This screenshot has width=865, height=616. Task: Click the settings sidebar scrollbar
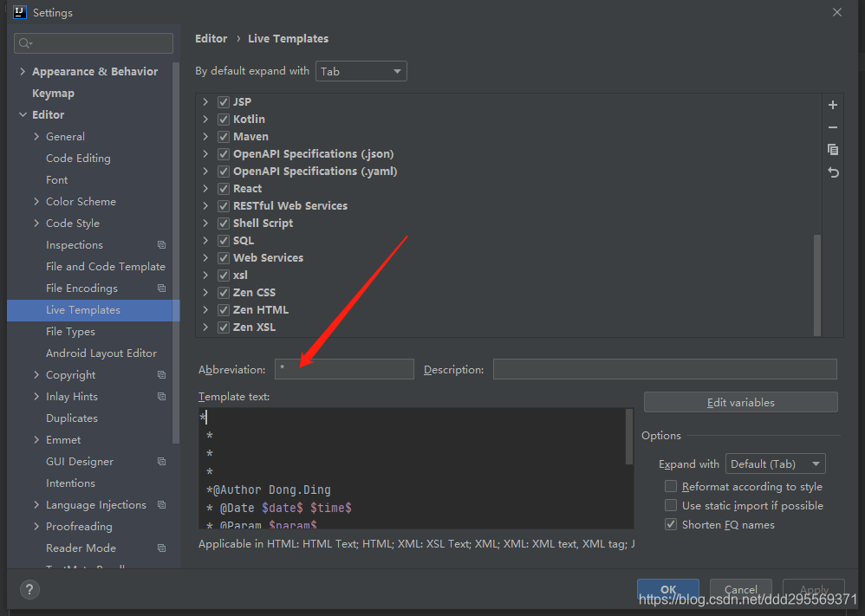point(176,253)
